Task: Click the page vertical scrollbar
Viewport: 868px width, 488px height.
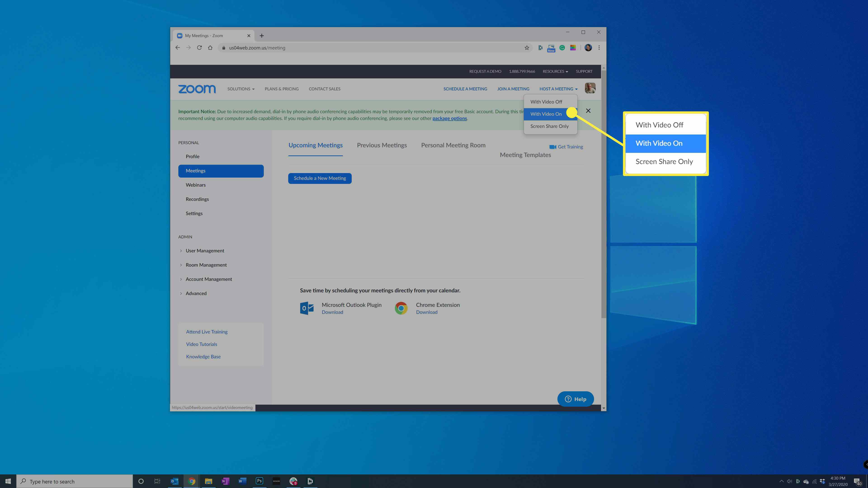Action: point(604,194)
